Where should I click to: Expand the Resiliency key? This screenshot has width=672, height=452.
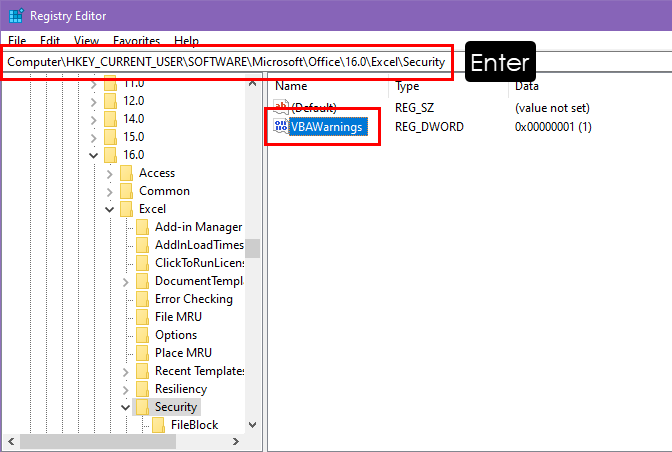click(x=126, y=390)
